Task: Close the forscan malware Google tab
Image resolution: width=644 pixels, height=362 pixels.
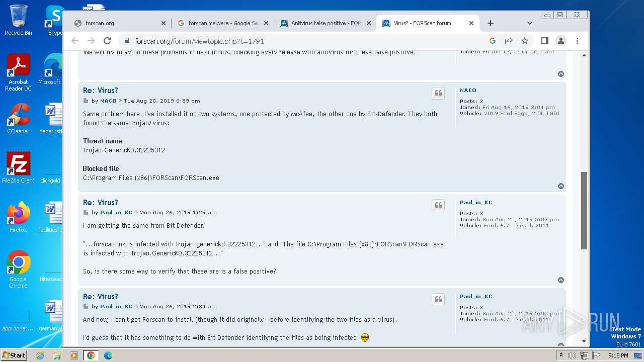Action: coord(266,23)
